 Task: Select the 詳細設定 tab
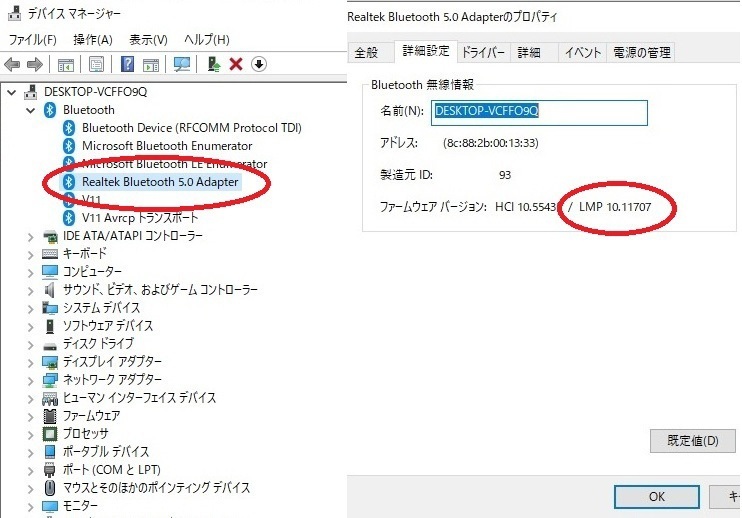(x=425, y=51)
